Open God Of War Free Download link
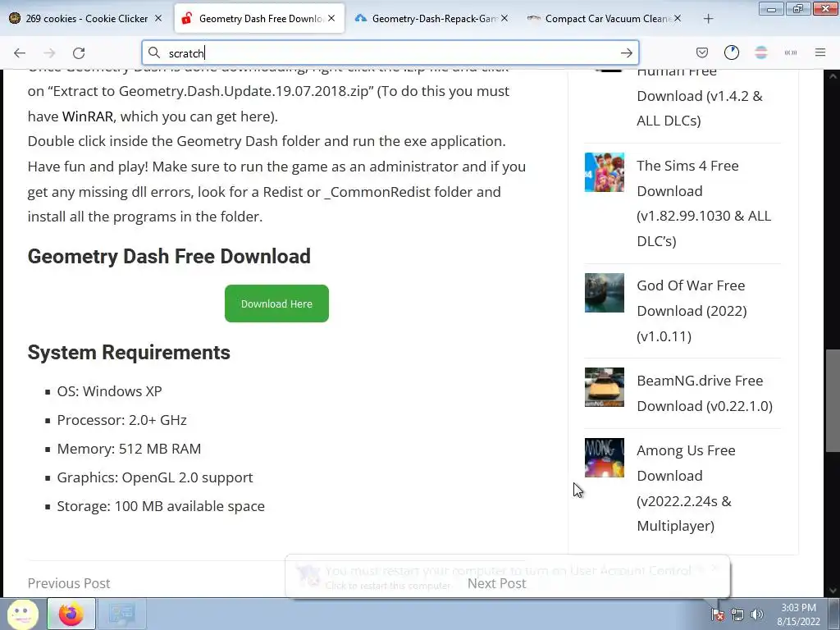840x630 pixels. [692, 311]
